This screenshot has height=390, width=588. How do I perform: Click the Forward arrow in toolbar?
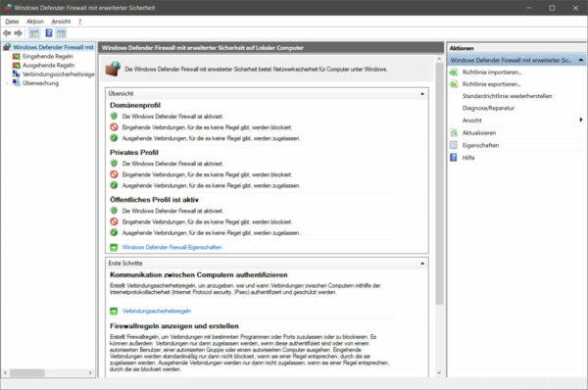pos(18,33)
